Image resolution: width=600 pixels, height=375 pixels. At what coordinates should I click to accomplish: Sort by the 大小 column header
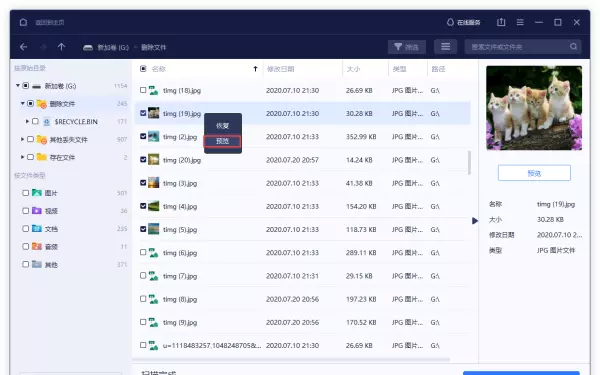pos(353,69)
